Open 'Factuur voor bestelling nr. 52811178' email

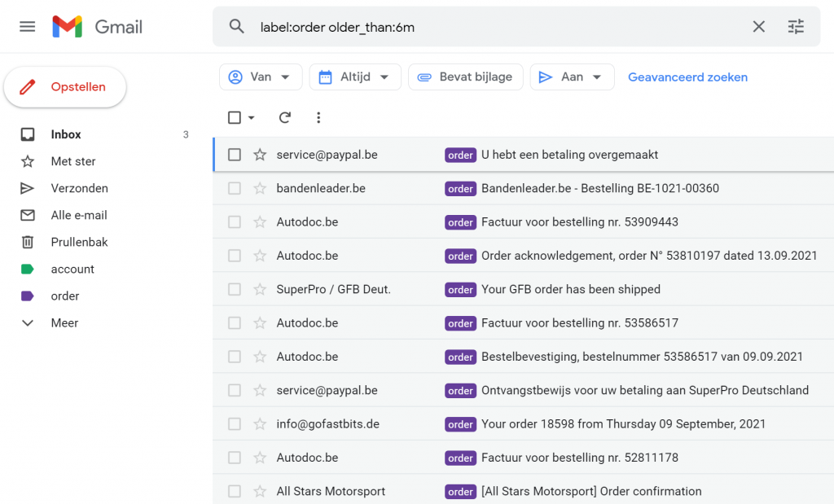pos(524,458)
